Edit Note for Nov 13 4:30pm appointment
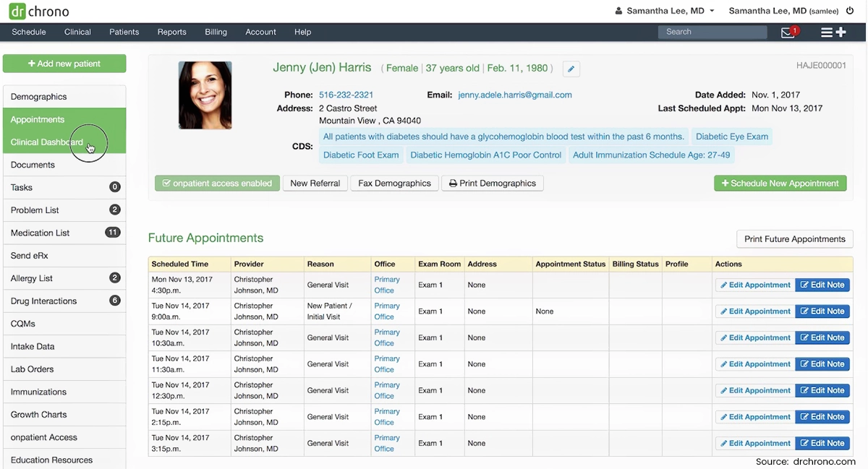The height and width of the screenshot is (469, 868). point(822,285)
